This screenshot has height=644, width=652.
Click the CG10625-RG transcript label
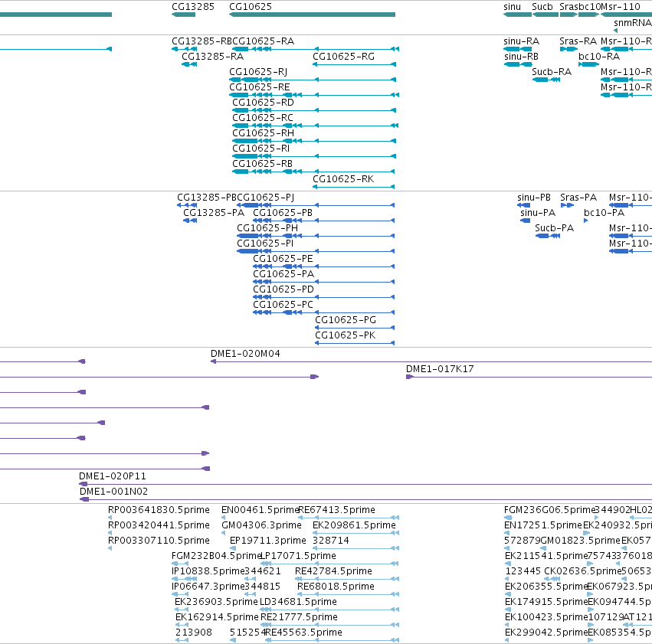pyautogui.click(x=343, y=57)
